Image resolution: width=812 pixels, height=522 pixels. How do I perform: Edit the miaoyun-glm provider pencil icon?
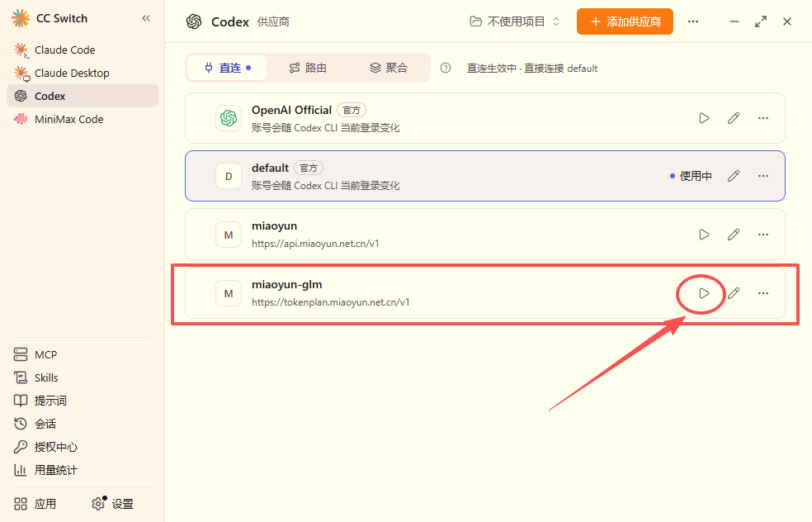734,293
